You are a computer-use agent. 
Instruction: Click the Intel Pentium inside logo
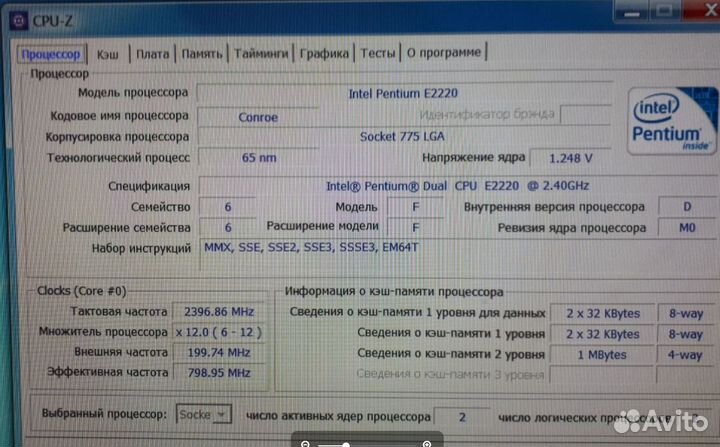[672, 121]
